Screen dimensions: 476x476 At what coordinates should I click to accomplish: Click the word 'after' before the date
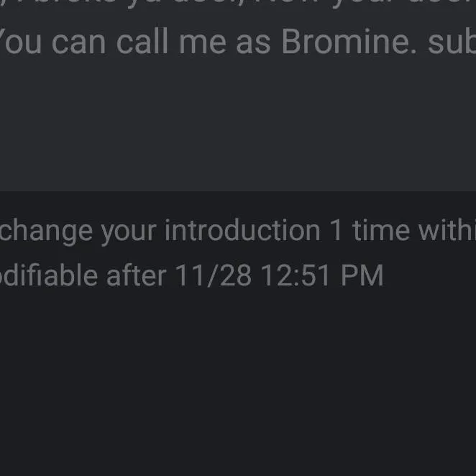[x=136, y=275]
